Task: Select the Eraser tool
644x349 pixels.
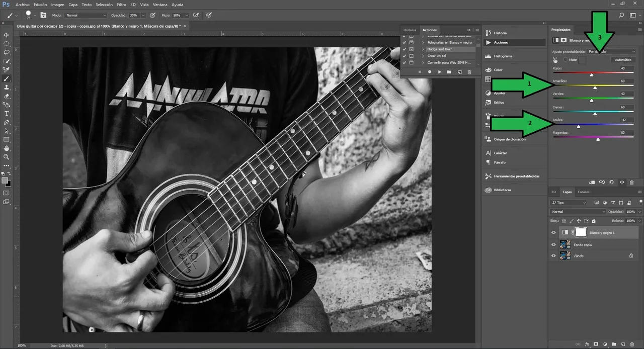Action: [x=7, y=96]
